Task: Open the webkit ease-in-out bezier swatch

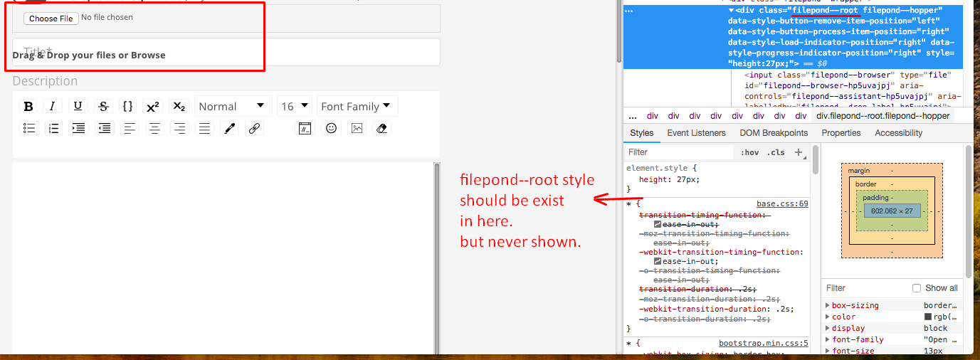Action: [658, 261]
